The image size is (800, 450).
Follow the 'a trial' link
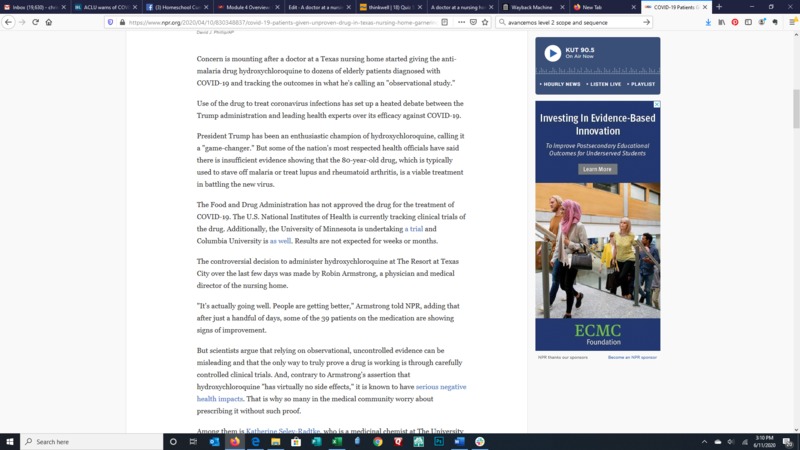click(x=414, y=229)
